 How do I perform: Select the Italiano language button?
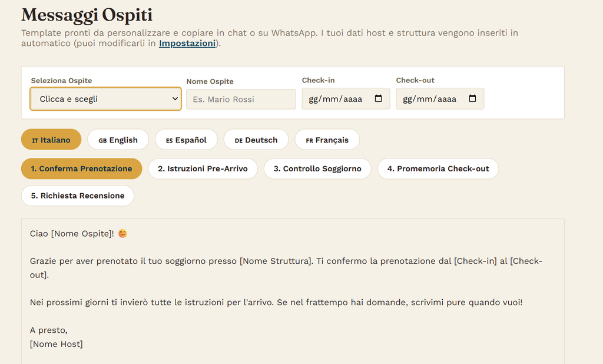tap(51, 140)
